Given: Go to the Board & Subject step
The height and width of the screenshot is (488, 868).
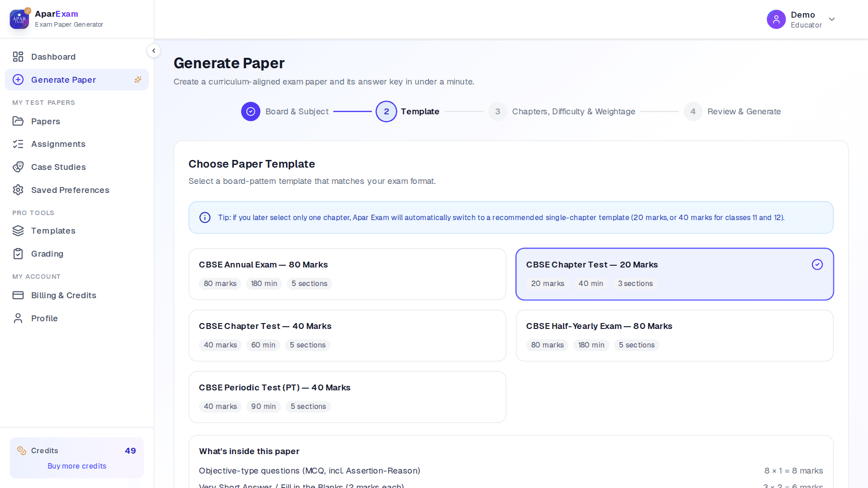Looking at the screenshot, I should click(x=285, y=112).
